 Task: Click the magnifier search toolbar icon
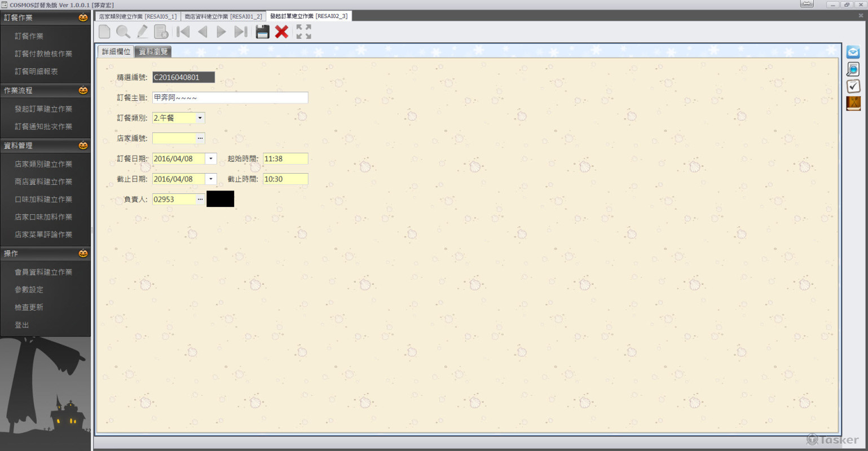point(123,32)
